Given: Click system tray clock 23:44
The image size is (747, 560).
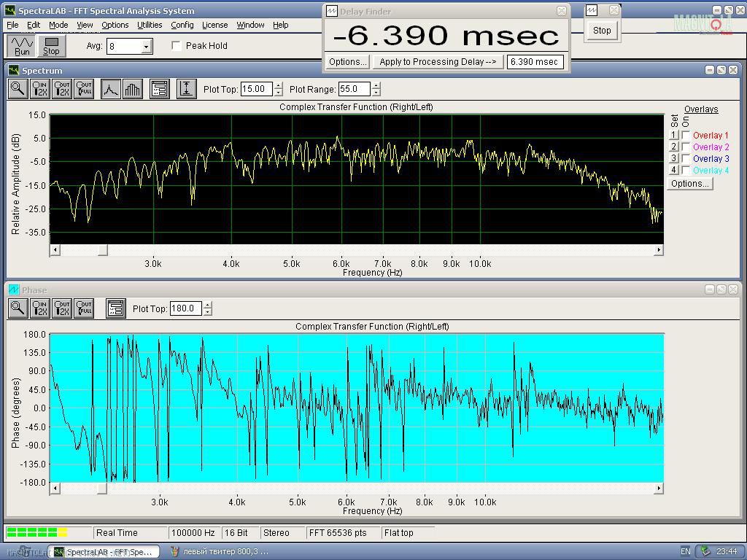Looking at the screenshot, I should (x=727, y=551).
